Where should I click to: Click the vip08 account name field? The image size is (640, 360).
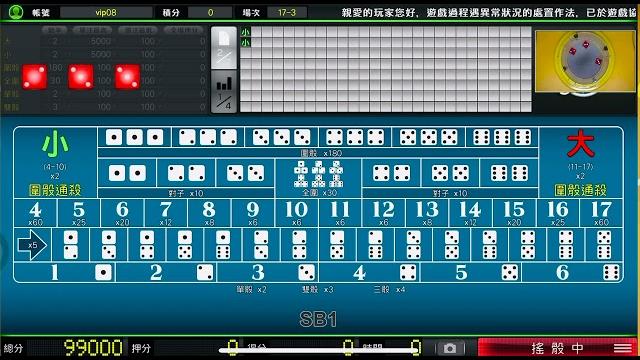coord(106,12)
